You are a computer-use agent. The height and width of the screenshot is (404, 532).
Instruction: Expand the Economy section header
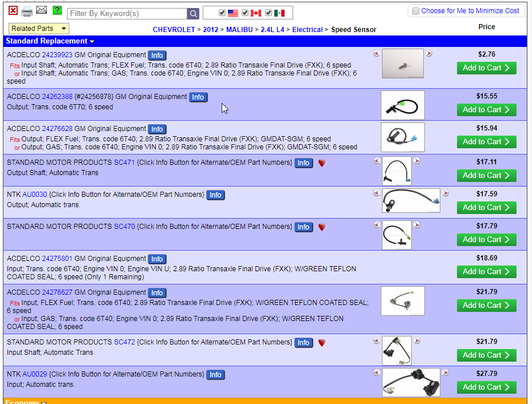click(25, 402)
